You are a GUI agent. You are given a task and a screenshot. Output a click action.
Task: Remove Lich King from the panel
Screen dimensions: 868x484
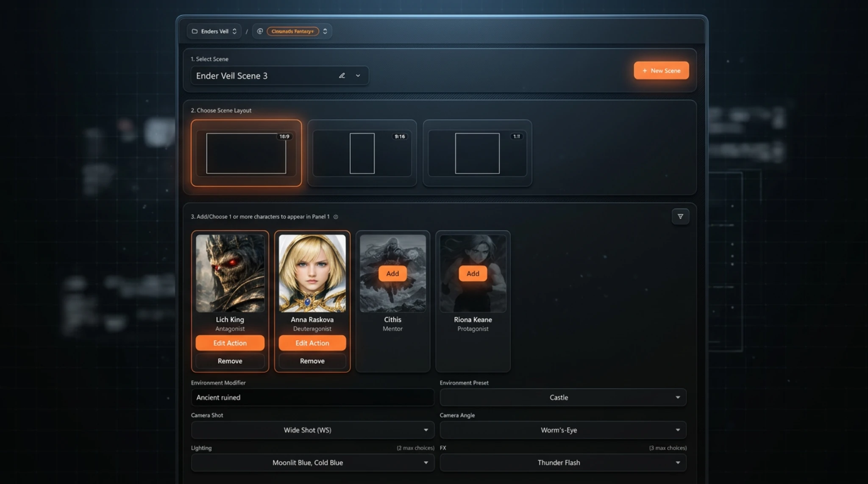tap(230, 361)
